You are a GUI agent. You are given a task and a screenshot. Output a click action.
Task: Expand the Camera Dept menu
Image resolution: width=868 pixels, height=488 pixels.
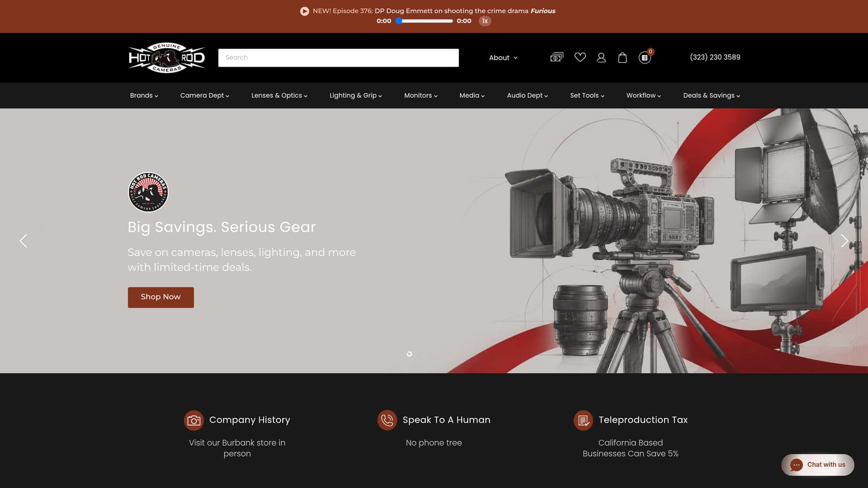(205, 95)
